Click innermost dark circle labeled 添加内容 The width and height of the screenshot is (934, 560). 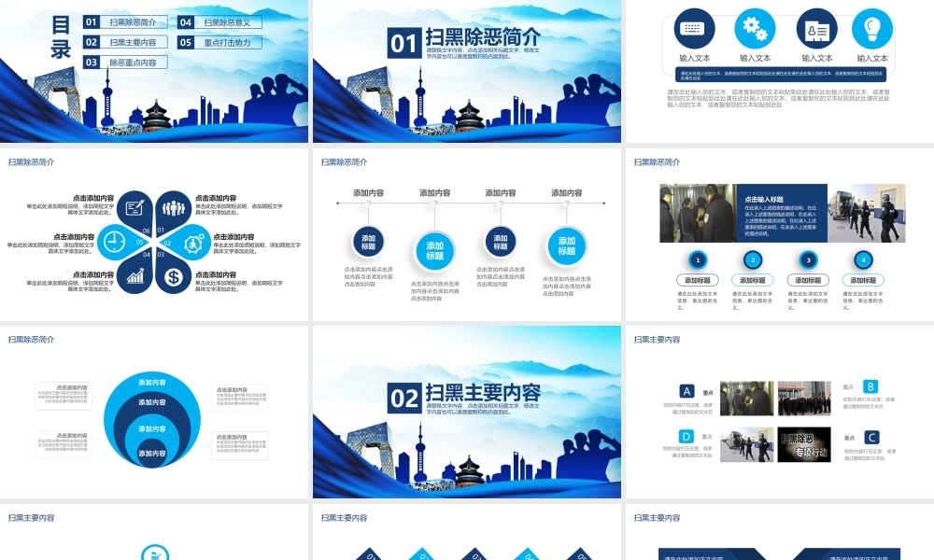coord(152,453)
